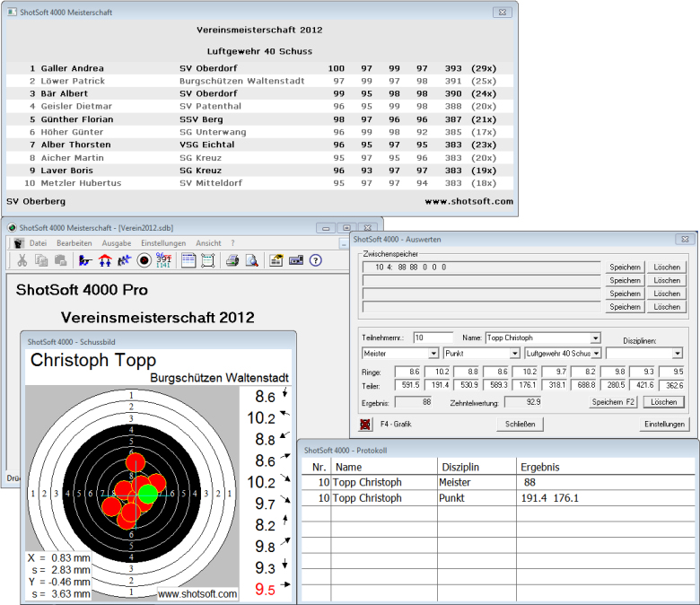
Task: Open the Luftgewehr 40 Schuss dropdown
Action: 596,354
